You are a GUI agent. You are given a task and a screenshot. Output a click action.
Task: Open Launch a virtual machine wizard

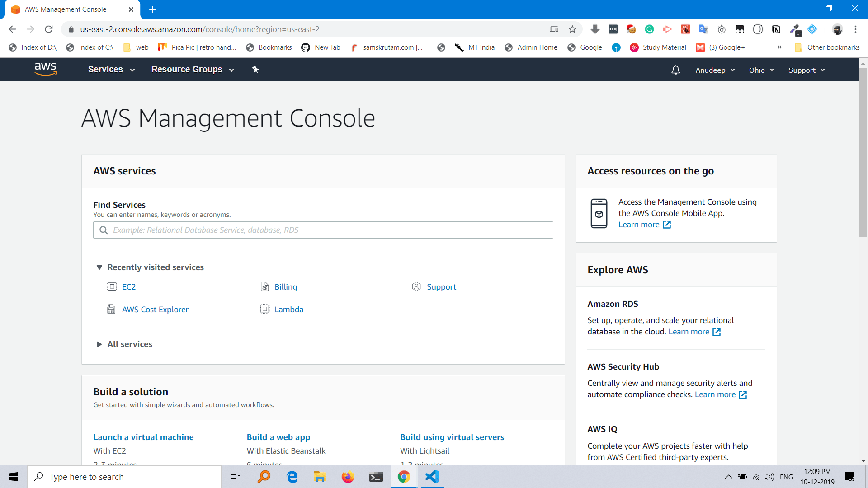pyautogui.click(x=143, y=437)
